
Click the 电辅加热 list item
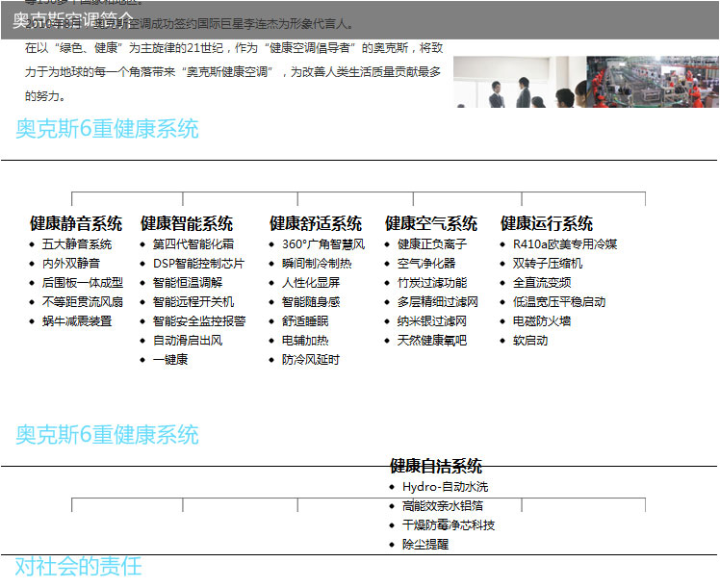pos(305,341)
